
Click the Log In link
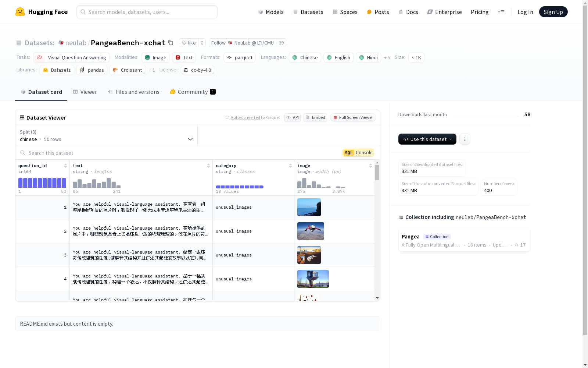[x=525, y=12]
